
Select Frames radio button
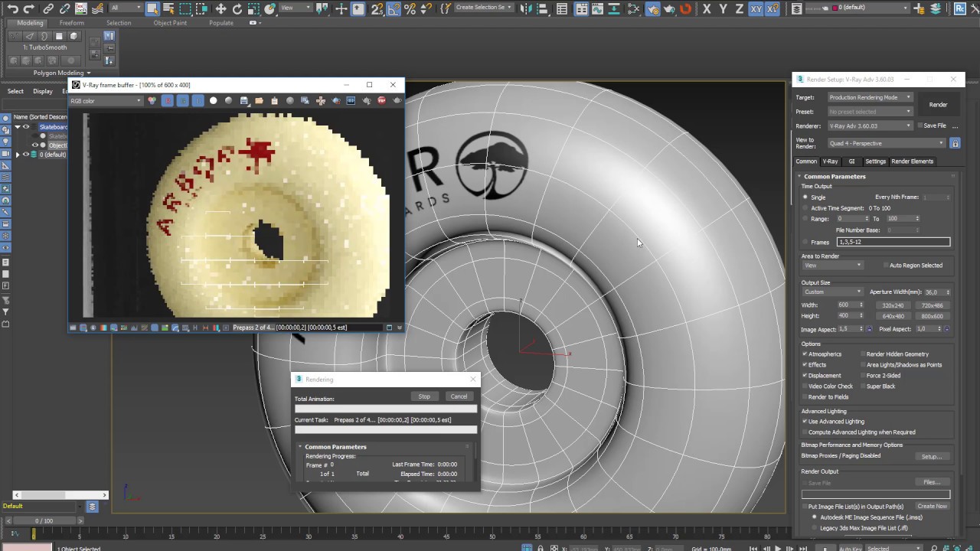click(x=805, y=242)
